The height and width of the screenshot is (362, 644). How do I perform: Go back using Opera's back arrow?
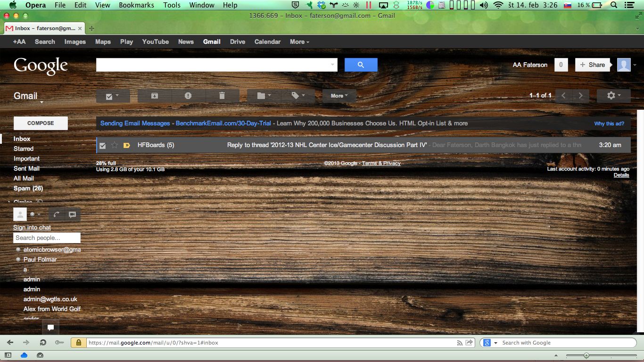coord(10,343)
